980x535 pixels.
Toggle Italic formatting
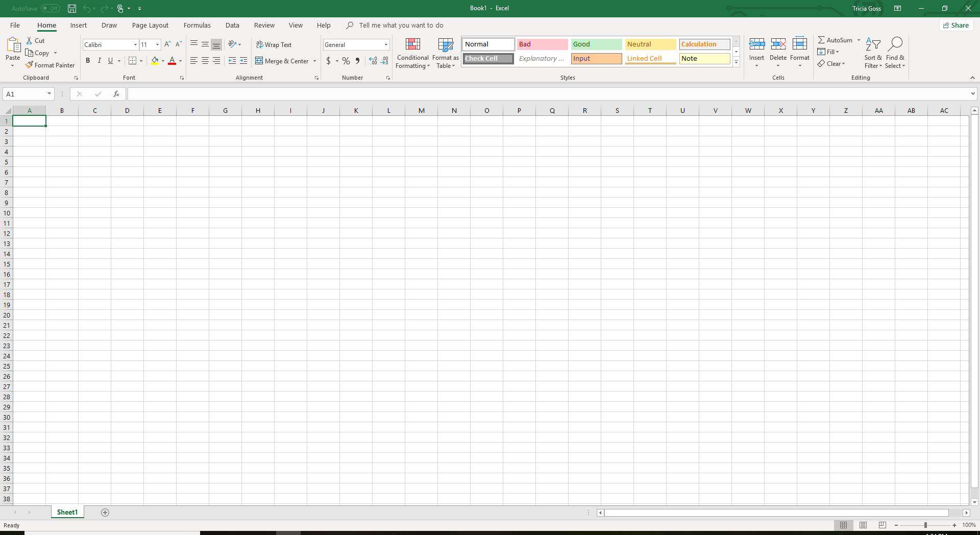[100, 61]
